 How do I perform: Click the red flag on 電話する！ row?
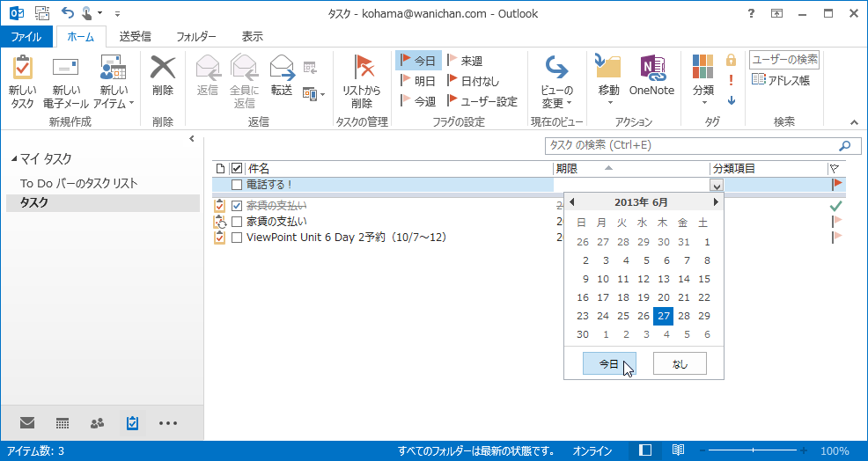click(x=837, y=184)
